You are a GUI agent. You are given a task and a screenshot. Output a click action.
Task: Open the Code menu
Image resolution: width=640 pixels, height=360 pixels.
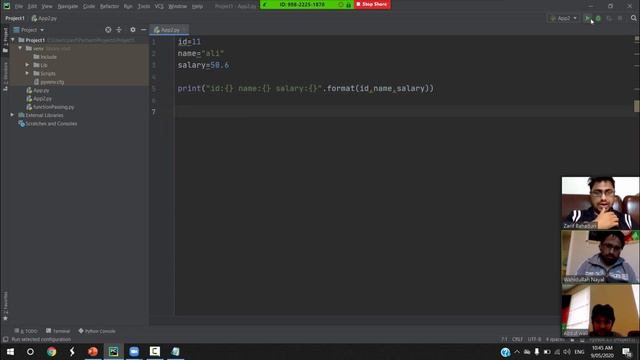pos(89,7)
